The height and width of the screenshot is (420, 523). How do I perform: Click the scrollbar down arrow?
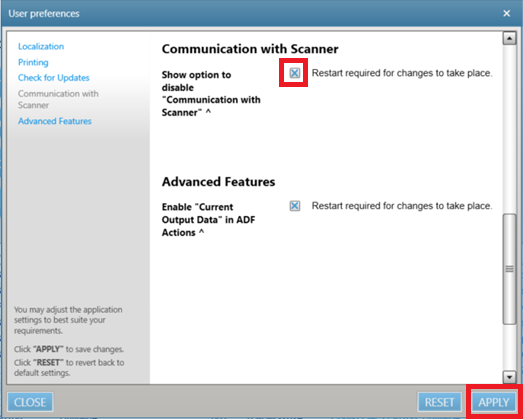[509, 377]
